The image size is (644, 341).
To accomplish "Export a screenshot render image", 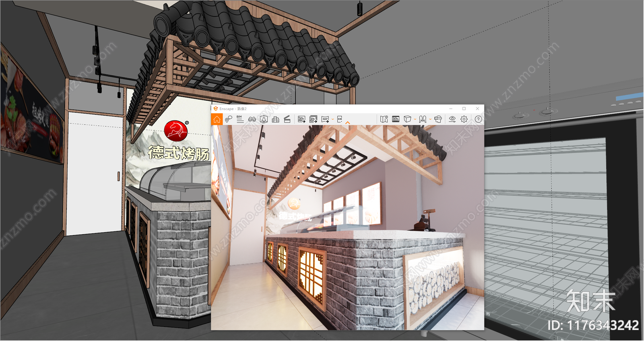I will (301, 119).
